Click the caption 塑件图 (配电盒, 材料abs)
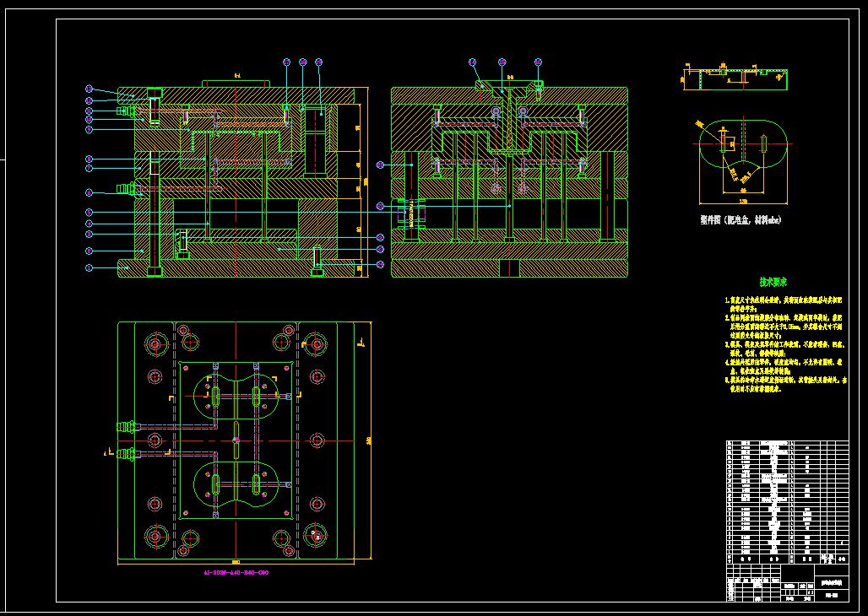 click(x=741, y=220)
